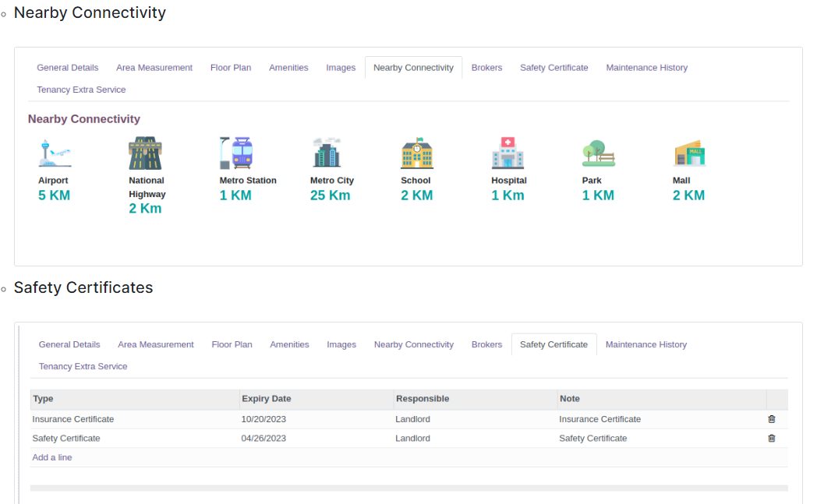Screen dimensions: 817x504
Task: Click the School building icon
Action: pyautogui.click(x=417, y=153)
